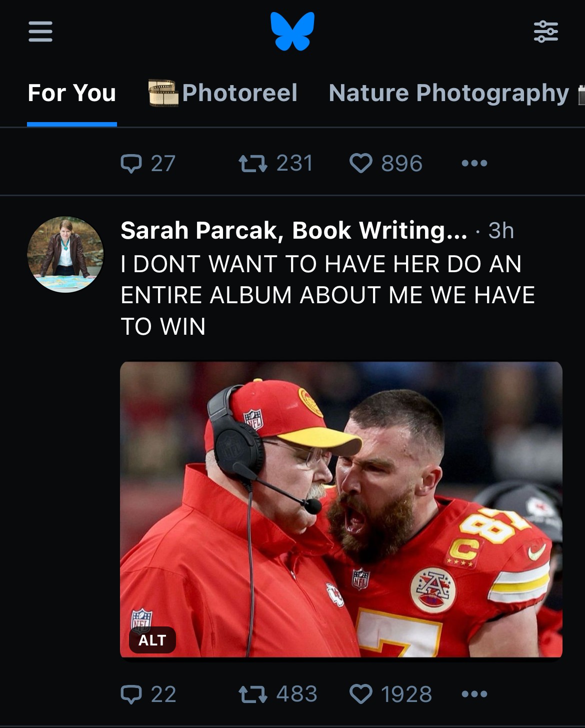Like the post with 896 likes
Screen dimensions: 585x728
pos(360,164)
